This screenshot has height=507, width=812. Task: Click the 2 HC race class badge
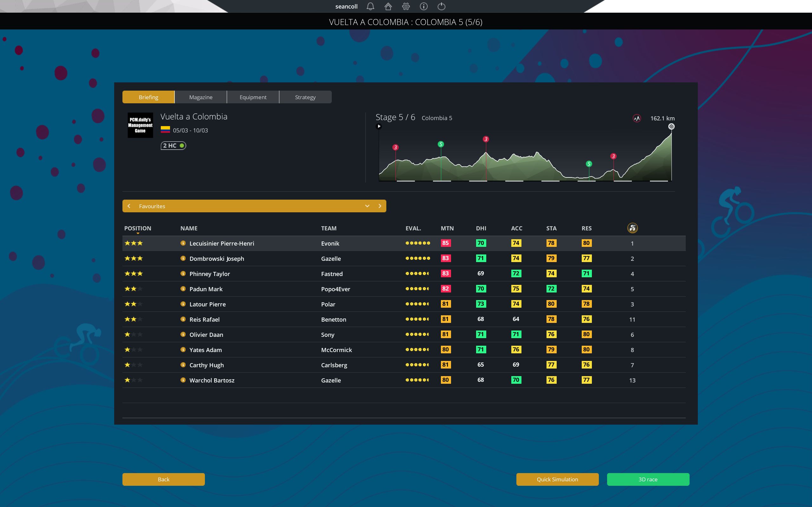(173, 145)
